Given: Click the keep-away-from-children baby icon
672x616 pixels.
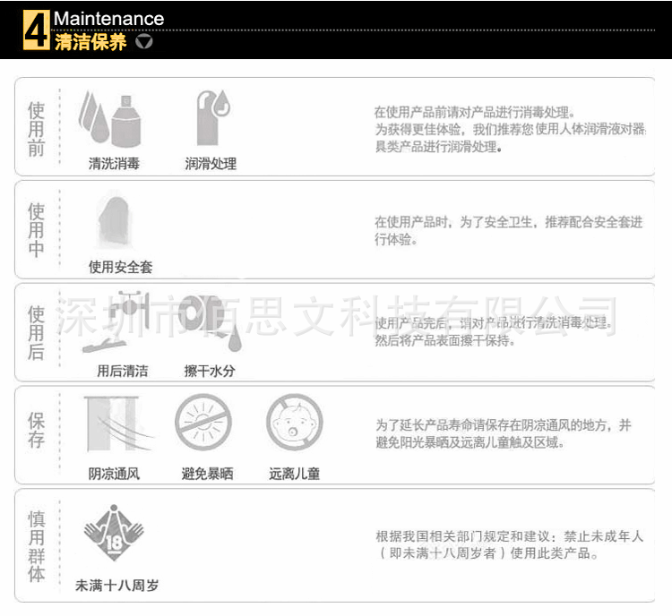Looking at the screenshot, I should 295,422.
